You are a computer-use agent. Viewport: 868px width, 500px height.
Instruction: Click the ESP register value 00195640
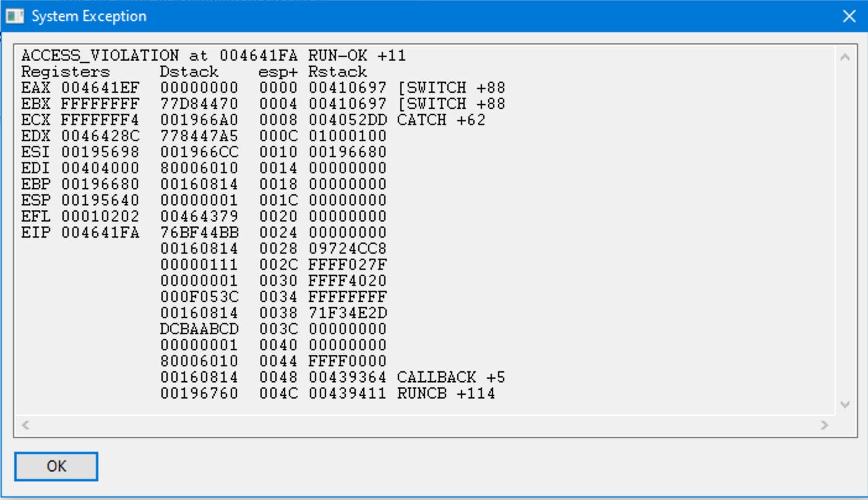pos(100,200)
